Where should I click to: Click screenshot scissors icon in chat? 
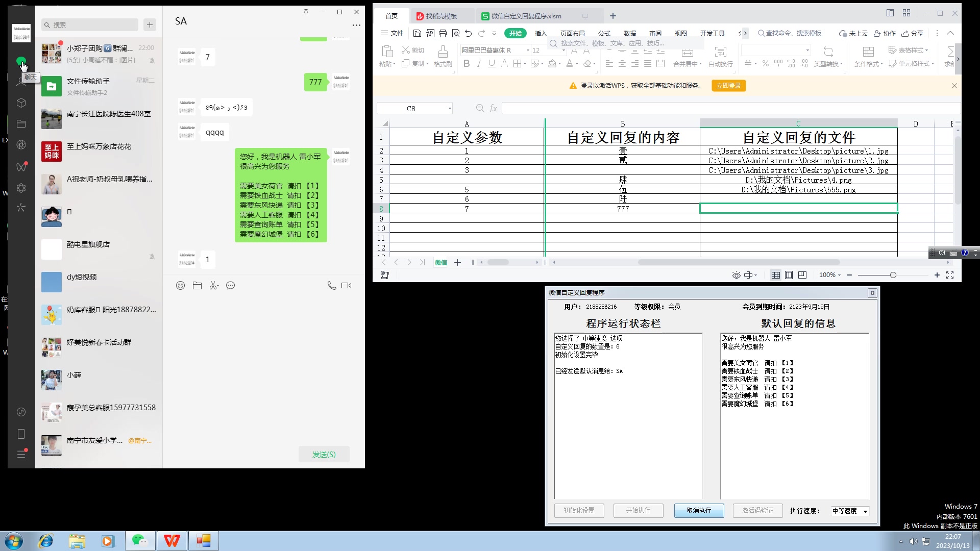pyautogui.click(x=214, y=286)
